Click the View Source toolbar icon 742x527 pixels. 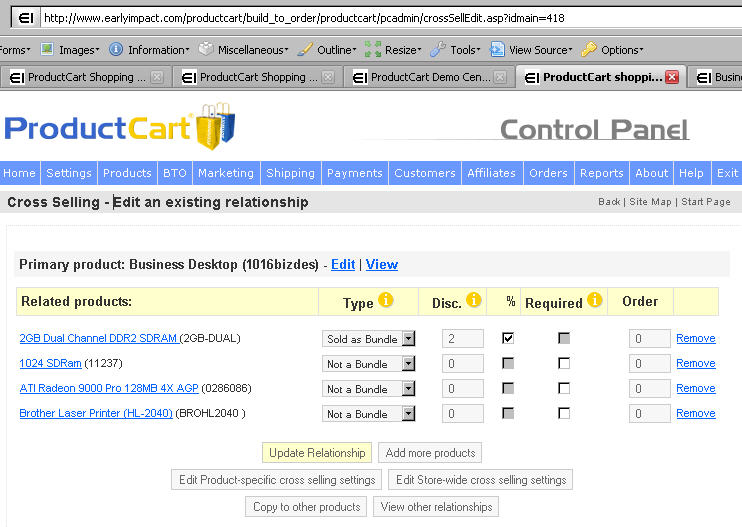497,49
